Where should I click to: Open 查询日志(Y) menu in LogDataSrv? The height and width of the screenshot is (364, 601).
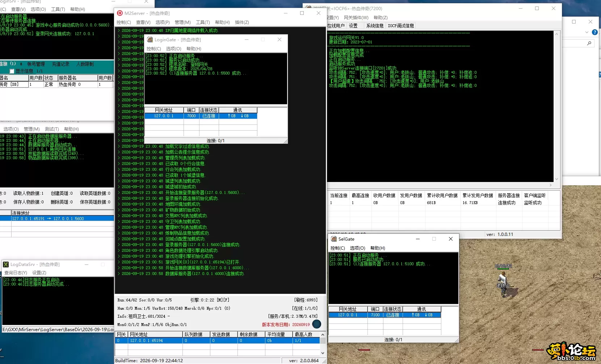pos(16,273)
